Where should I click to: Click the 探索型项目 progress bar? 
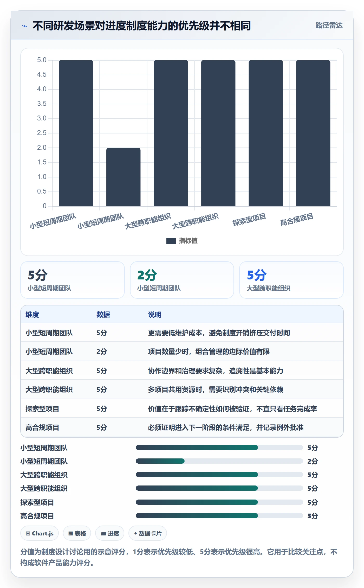pos(219,502)
